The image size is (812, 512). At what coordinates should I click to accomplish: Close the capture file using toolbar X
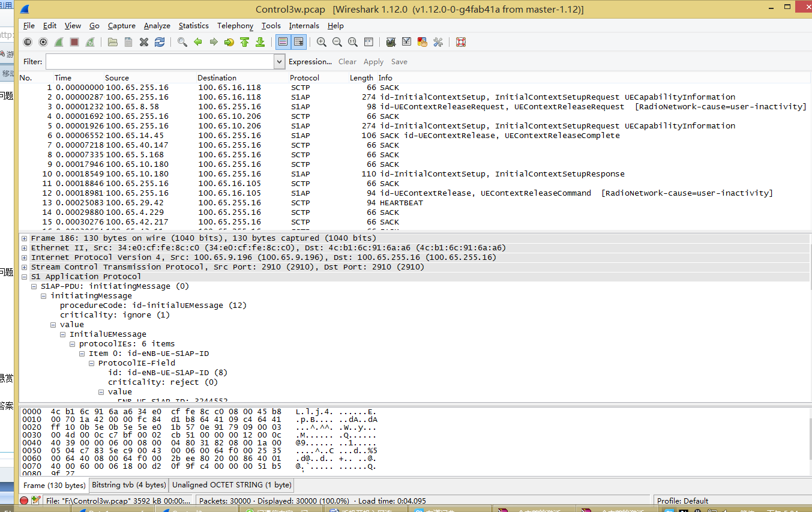tap(144, 42)
